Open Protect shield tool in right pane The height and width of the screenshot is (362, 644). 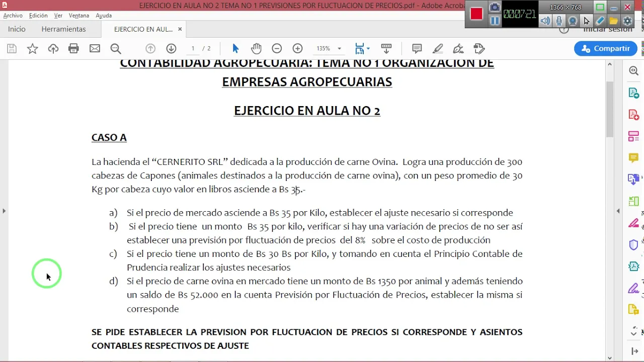pos(633,245)
